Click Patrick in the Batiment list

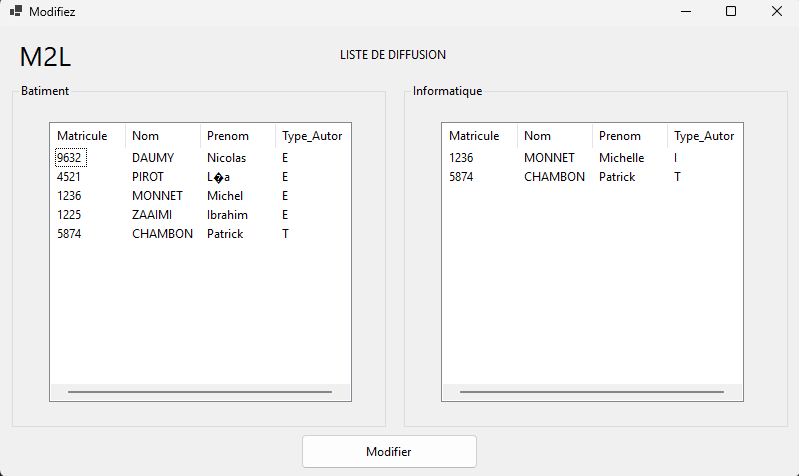225,234
